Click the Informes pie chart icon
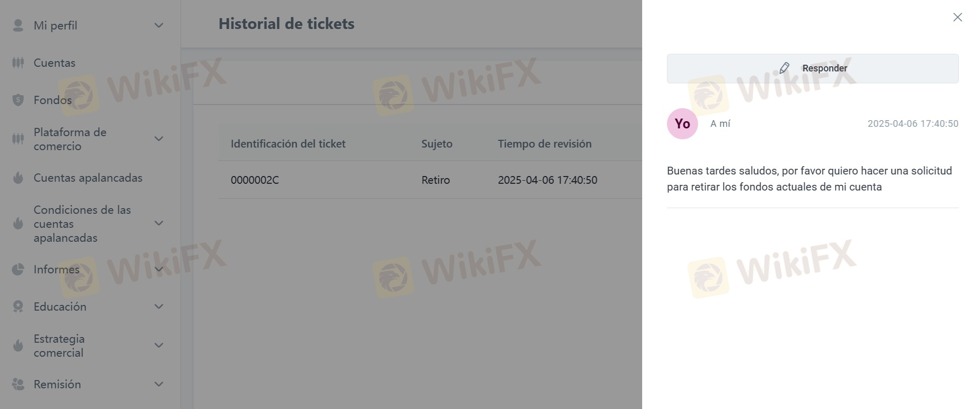The width and height of the screenshot is (980, 409). [18, 269]
